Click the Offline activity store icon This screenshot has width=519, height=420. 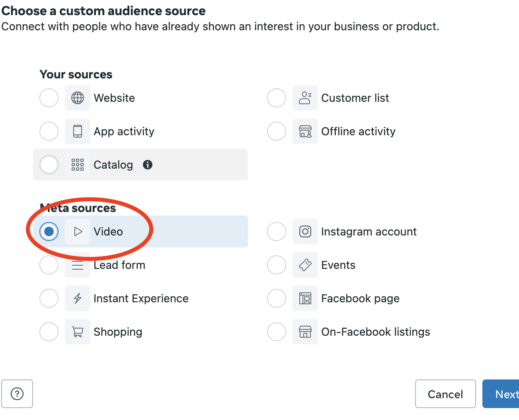point(305,131)
